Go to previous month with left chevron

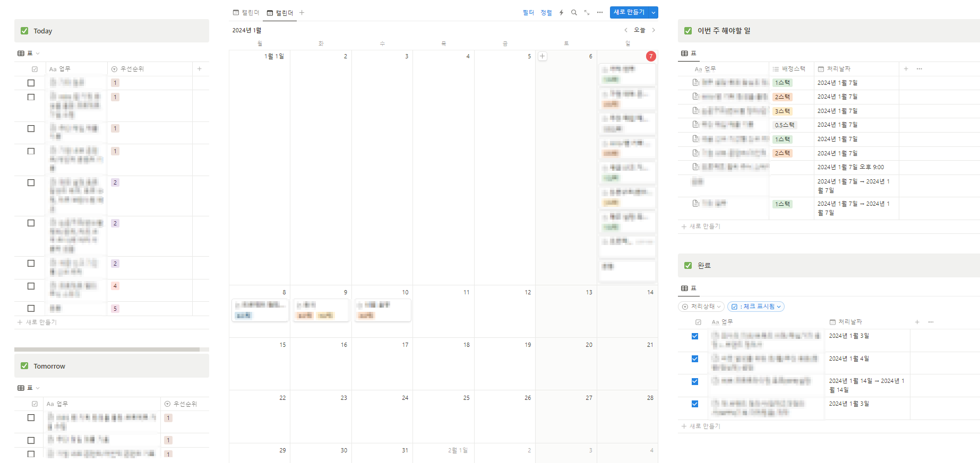click(x=626, y=30)
